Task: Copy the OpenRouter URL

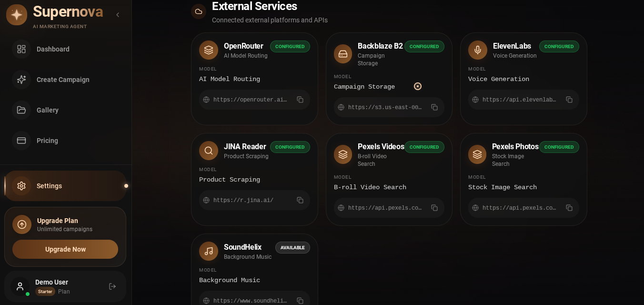Action: pos(300,100)
